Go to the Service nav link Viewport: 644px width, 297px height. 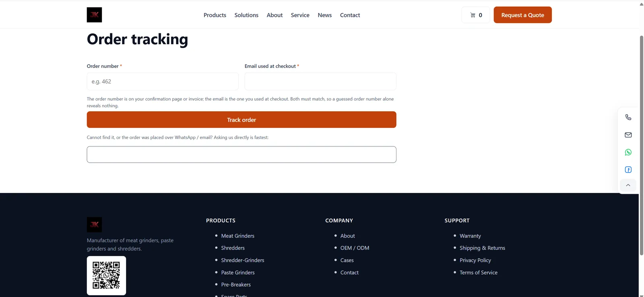click(x=300, y=15)
